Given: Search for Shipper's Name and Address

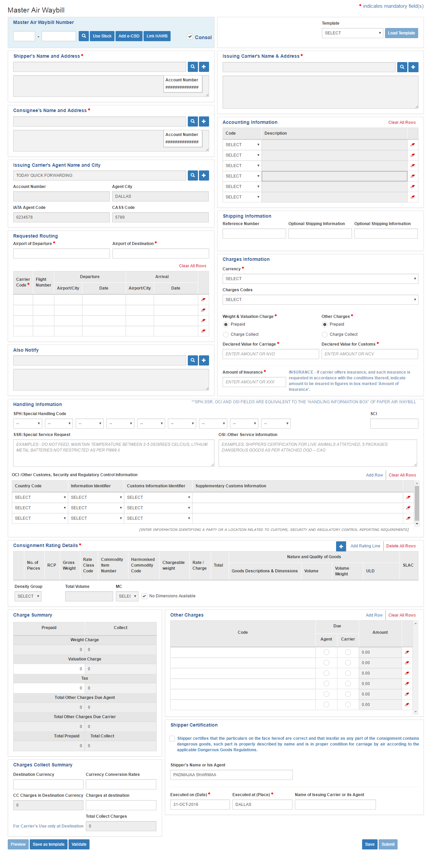Looking at the screenshot, I should pyautogui.click(x=193, y=67).
